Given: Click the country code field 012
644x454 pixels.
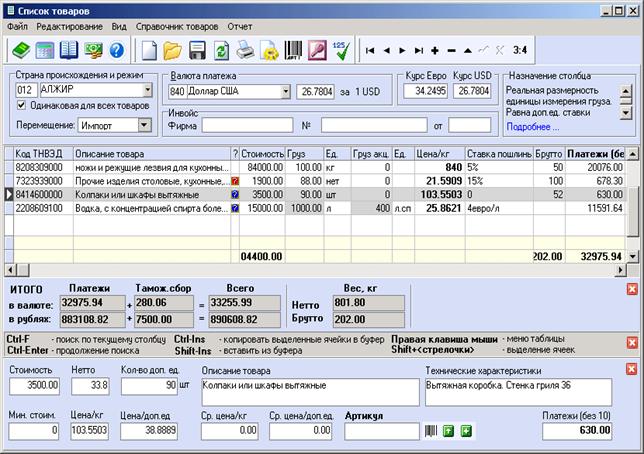Looking at the screenshot, I should tap(26, 90).
